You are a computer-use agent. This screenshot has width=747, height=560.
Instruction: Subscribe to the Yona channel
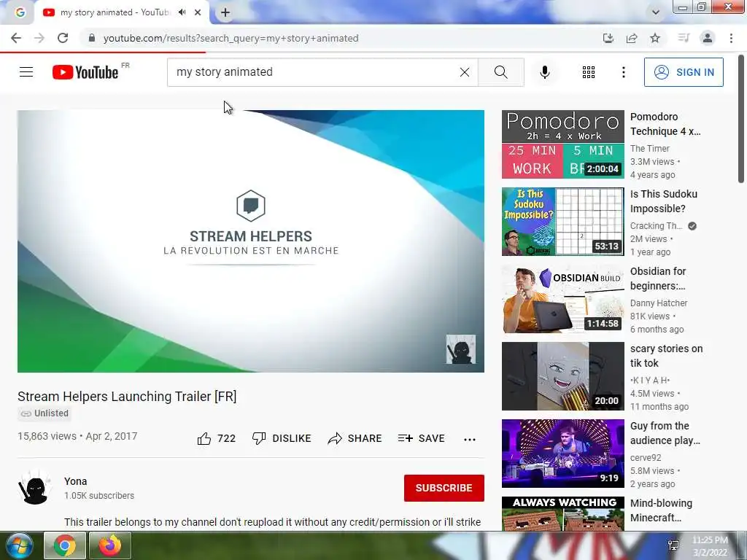[444, 488]
